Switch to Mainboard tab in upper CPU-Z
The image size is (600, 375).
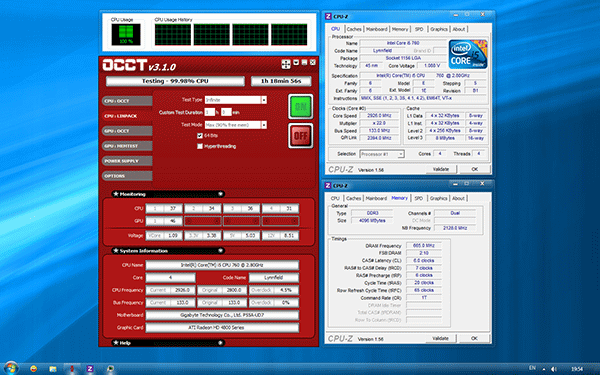377,29
